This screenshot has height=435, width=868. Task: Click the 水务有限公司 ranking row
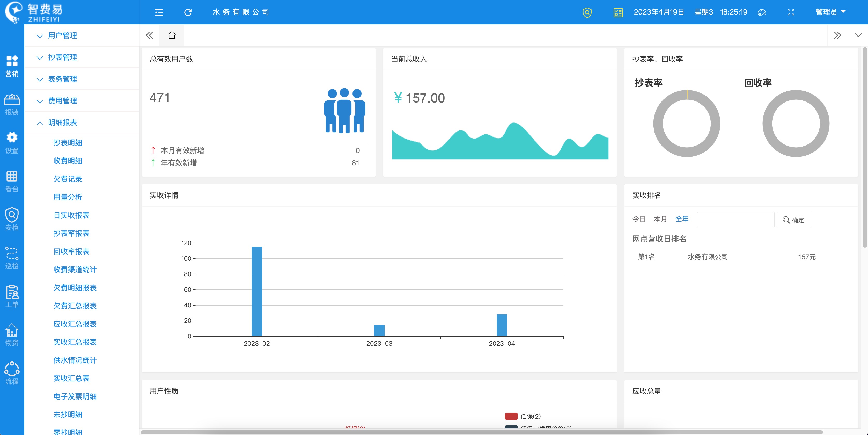(x=726, y=257)
